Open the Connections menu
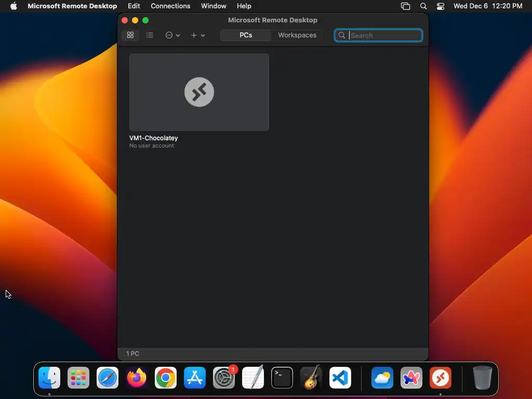 tap(170, 6)
